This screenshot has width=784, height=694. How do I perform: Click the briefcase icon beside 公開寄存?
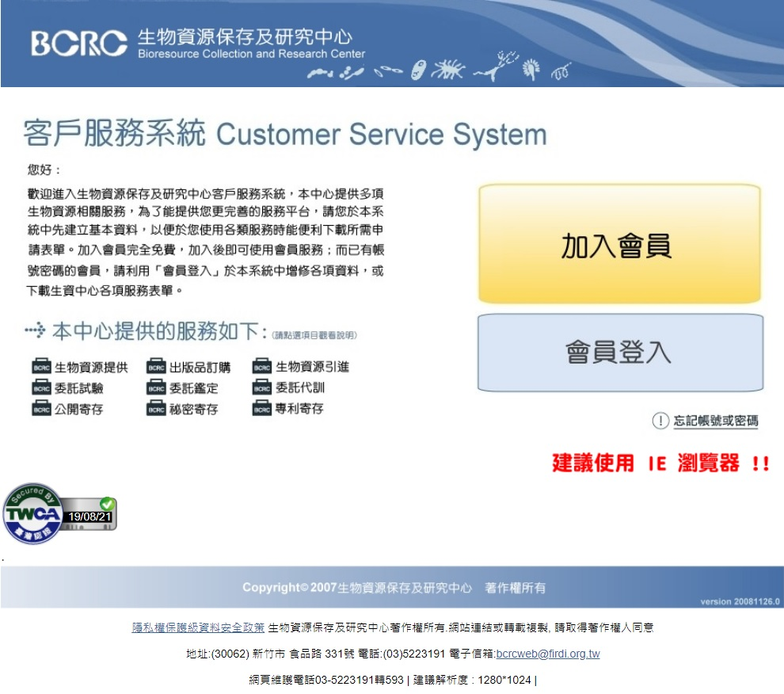(41, 408)
